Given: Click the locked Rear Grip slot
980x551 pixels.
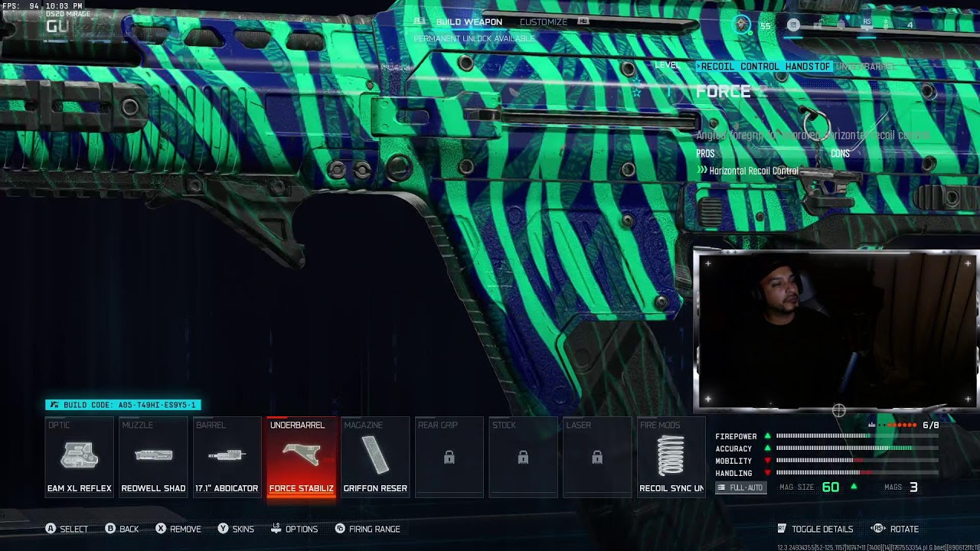Looking at the screenshot, I should [x=449, y=458].
